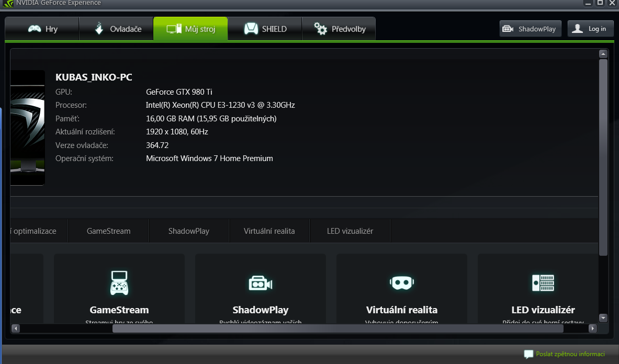
Task: Click the 16,00 GB RAM value
Action: coord(211,119)
